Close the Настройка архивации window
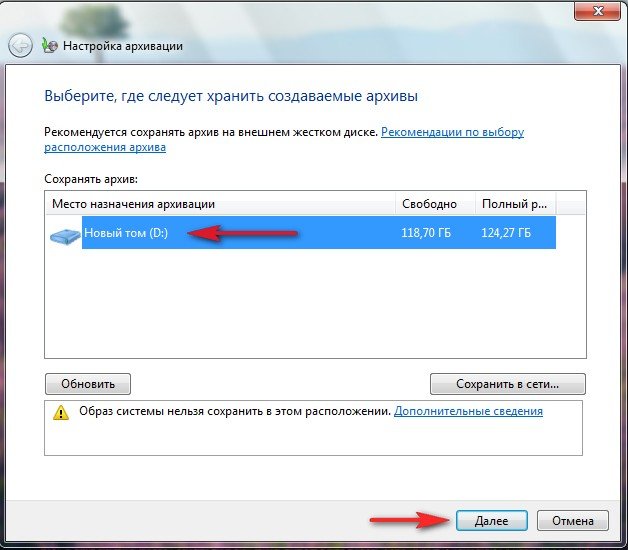Viewport: 628px width, 550px height. [x=598, y=10]
